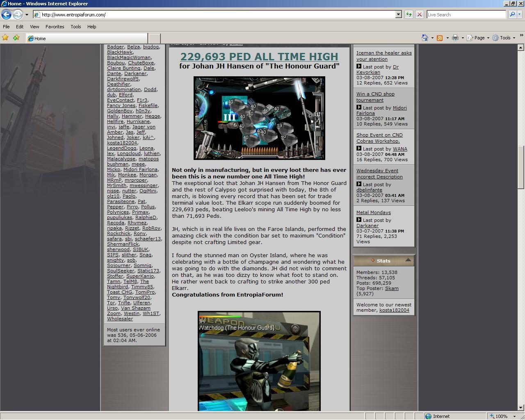Add current page to Favorites

click(16, 37)
